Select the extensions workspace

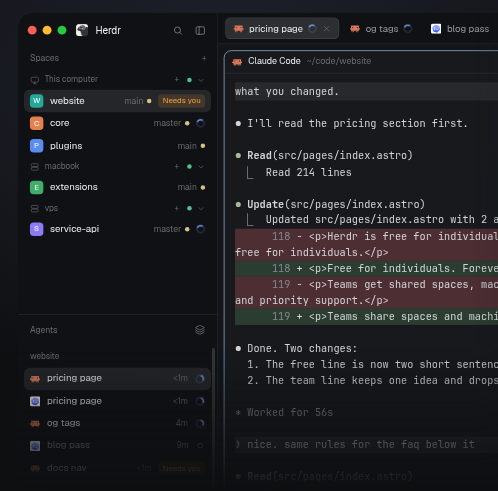(117, 187)
